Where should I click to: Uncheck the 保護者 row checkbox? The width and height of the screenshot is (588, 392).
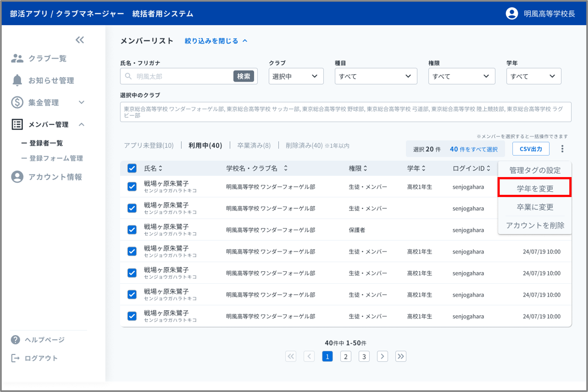point(132,230)
